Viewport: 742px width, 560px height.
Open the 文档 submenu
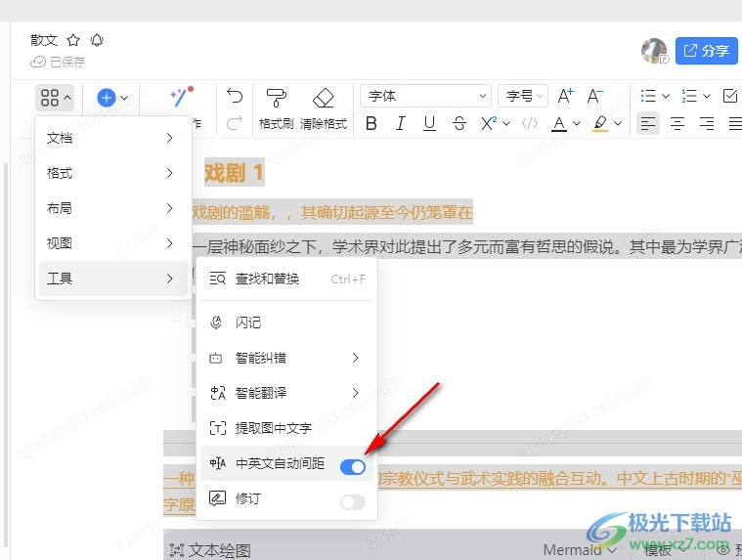click(x=113, y=138)
